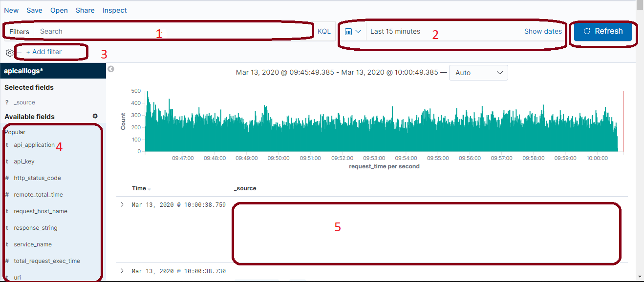Open the apicalllogs* index pattern selector
Image resolution: width=644 pixels, height=282 pixels.
pos(53,71)
